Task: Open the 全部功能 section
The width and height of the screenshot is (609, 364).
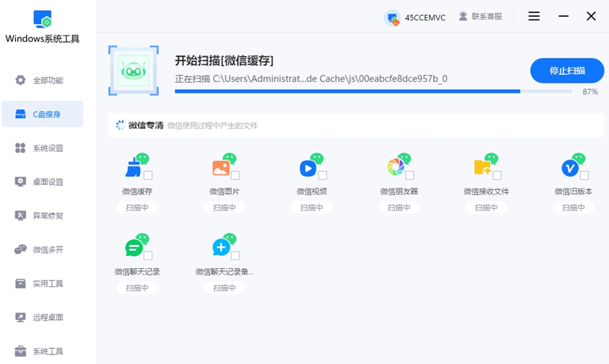Action: [x=42, y=80]
